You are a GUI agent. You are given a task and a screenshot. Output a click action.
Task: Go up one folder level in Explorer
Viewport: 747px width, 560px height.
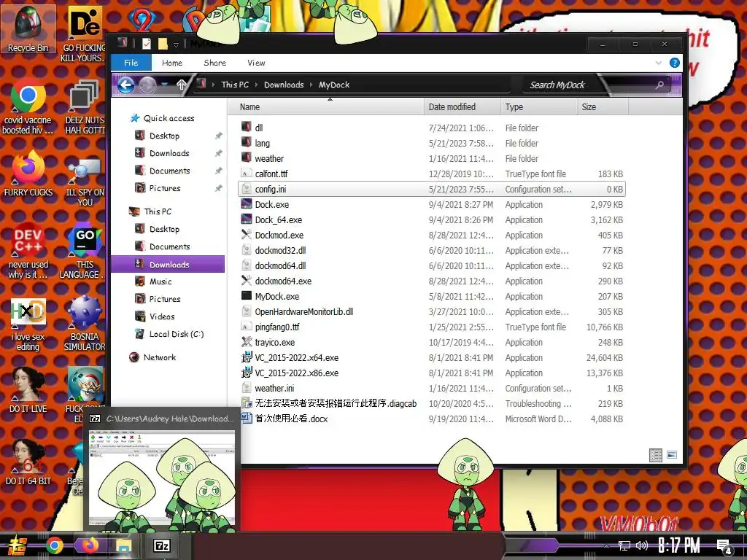[x=182, y=85]
